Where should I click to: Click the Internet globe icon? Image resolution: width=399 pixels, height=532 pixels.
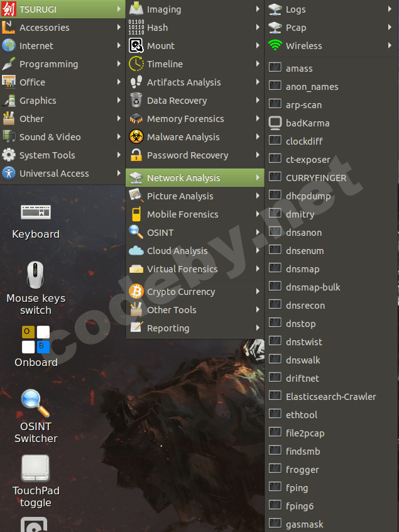point(8,45)
